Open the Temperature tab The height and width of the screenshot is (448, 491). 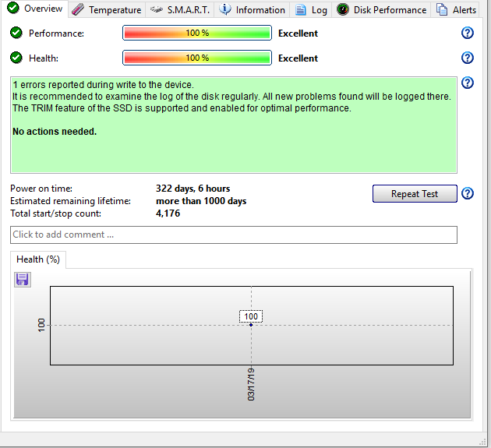107,9
